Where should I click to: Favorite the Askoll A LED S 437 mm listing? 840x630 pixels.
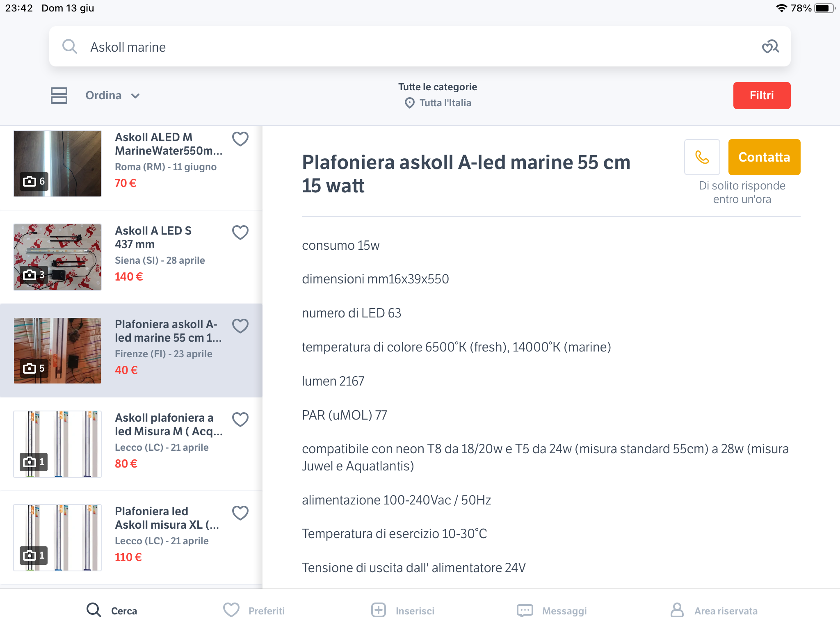pos(240,233)
